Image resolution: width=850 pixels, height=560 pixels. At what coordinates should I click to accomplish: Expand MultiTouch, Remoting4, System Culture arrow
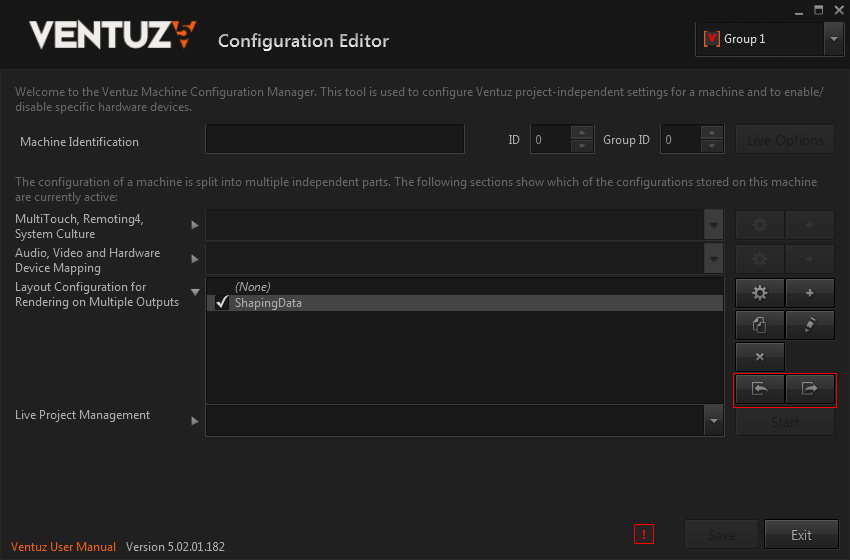[x=195, y=226]
